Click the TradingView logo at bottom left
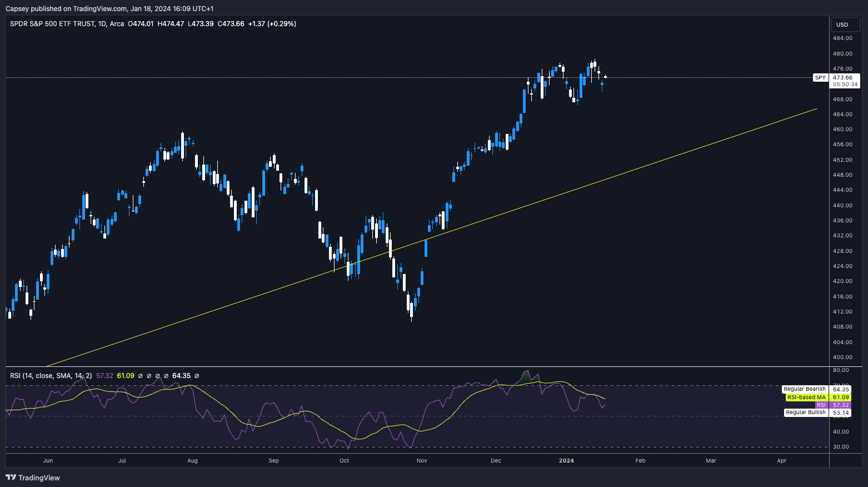 pos(33,478)
